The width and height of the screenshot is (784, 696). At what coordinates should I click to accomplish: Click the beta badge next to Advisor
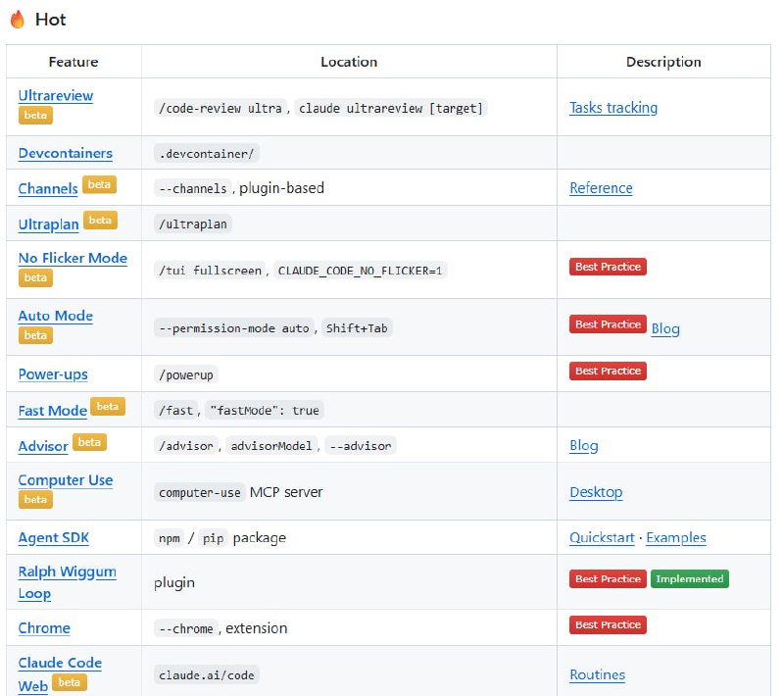click(x=89, y=442)
